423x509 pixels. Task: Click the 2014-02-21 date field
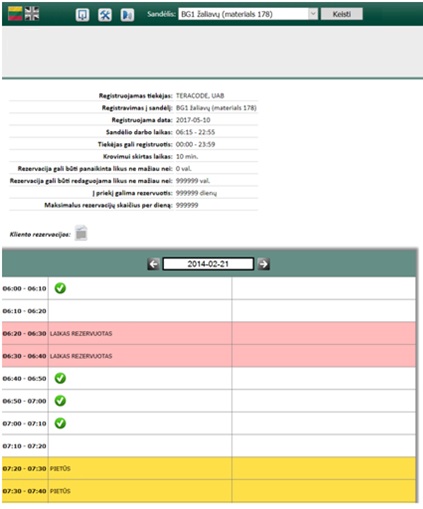[x=208, y=264]
